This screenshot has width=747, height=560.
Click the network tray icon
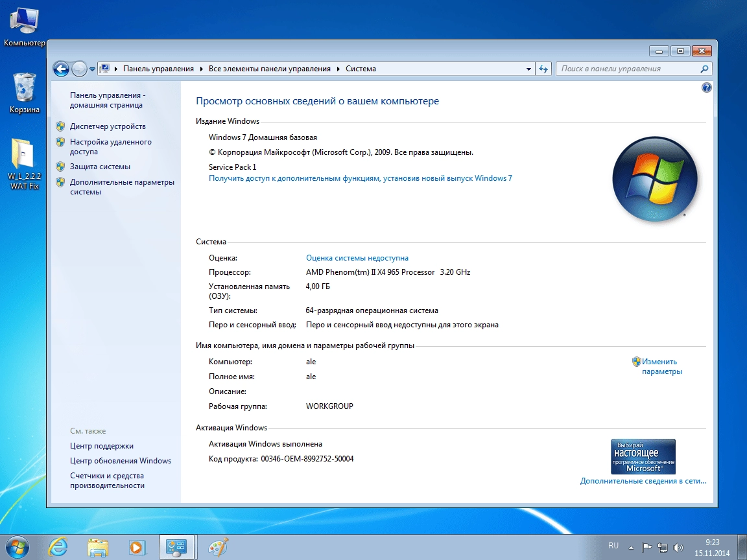point(662,548)
